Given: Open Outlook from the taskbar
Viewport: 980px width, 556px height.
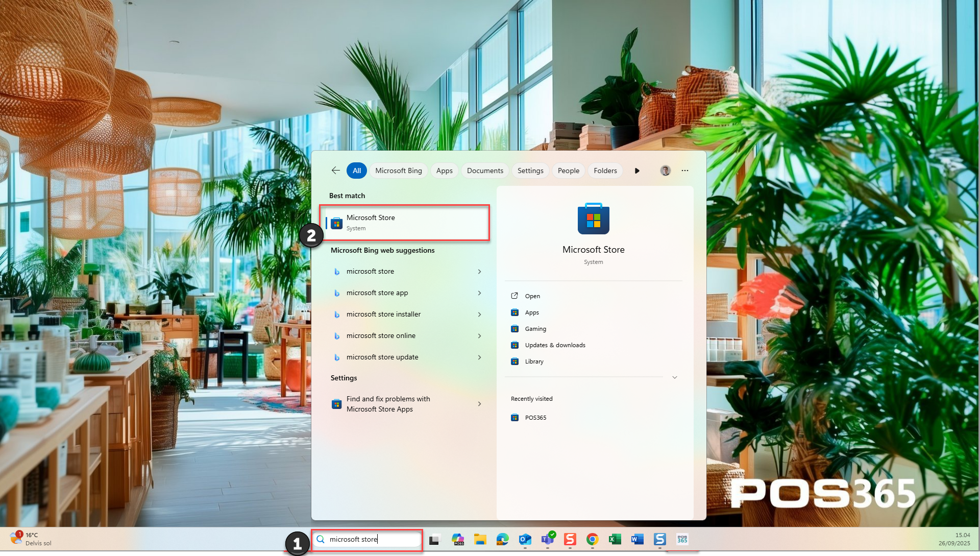Looking at the screenshot, I should point(525,540).
